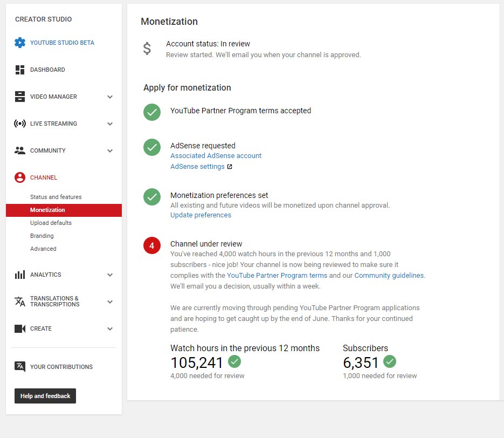Click the Your Contributions translate icon
This screenshot has width=504, height=438.
20,367
